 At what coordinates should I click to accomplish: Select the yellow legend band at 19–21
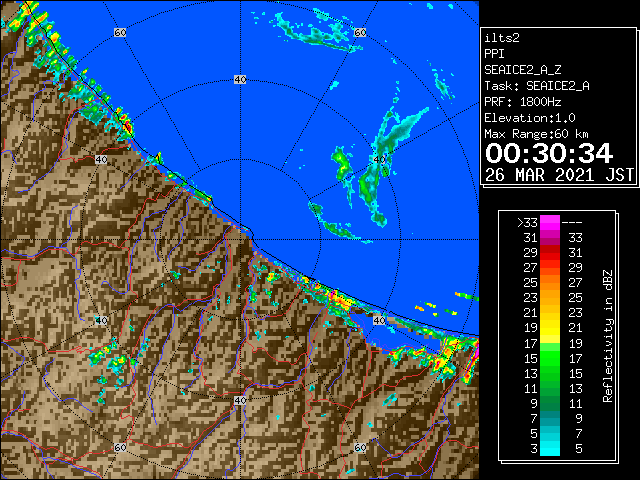point(550,328)
